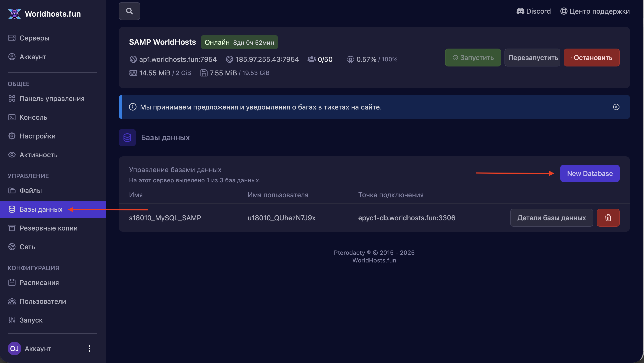Go to Консоль in sidebar
Screen dimensions: 644x363
pyautogui.click(x=33, y=117)
